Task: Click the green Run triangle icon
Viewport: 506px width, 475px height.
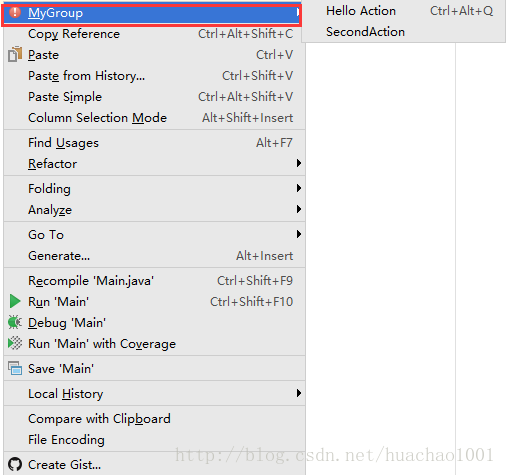Action: (15, 301)
